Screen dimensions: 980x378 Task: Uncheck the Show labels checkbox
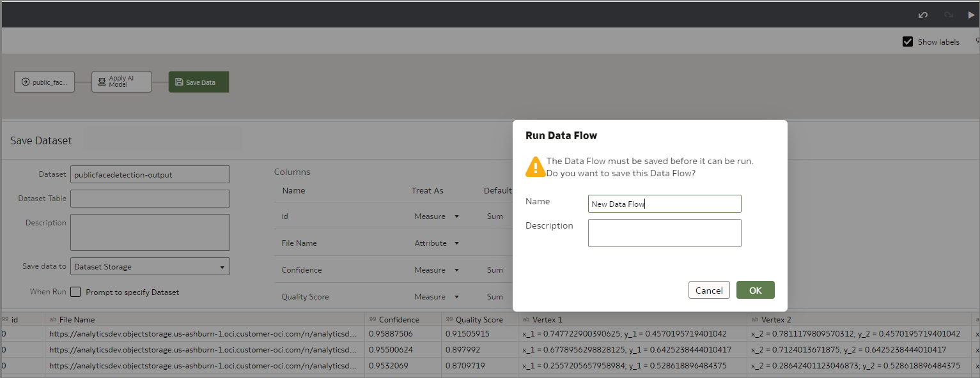907,42
